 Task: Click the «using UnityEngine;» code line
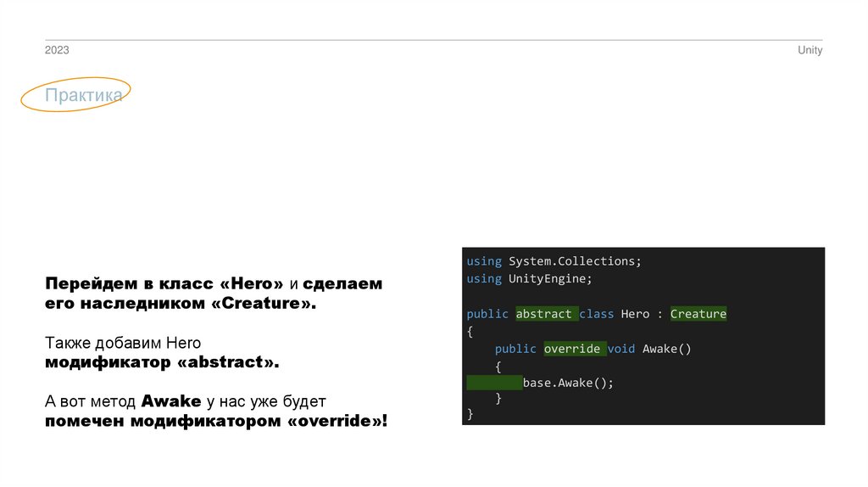click(529, 278)
